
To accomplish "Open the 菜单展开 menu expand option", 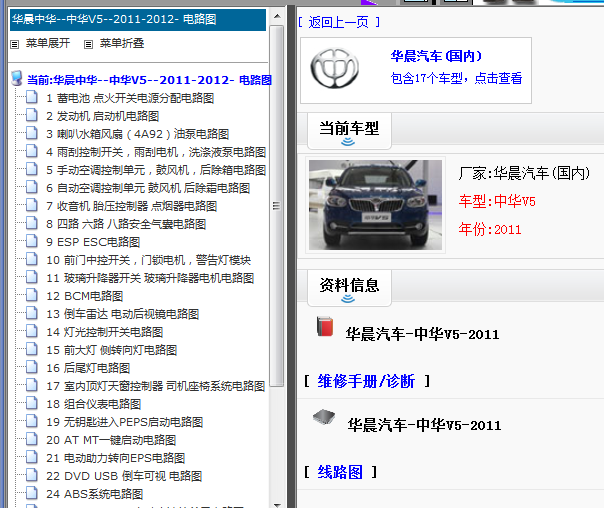I will pyautogui.click(x=48, y=43).
